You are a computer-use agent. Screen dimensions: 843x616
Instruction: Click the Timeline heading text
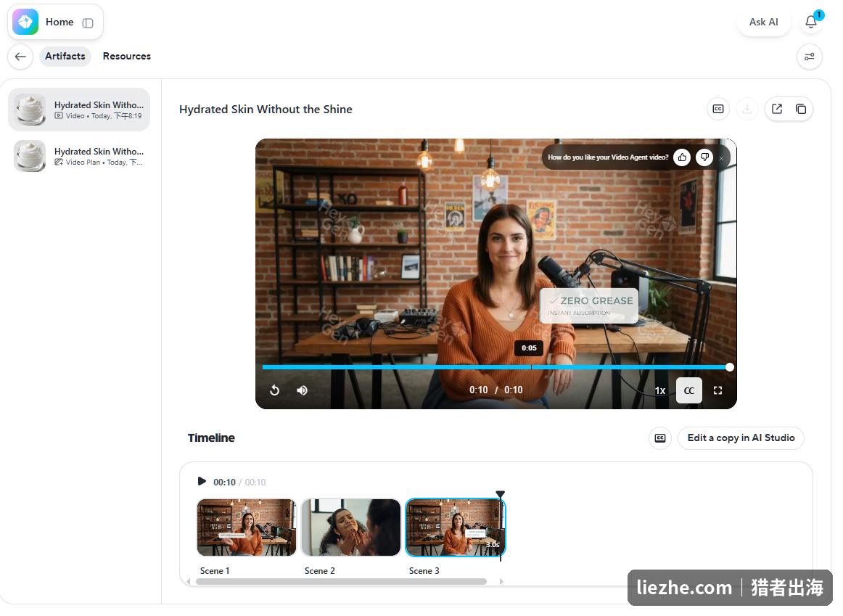pyautogui.click(x=210, y=438)
